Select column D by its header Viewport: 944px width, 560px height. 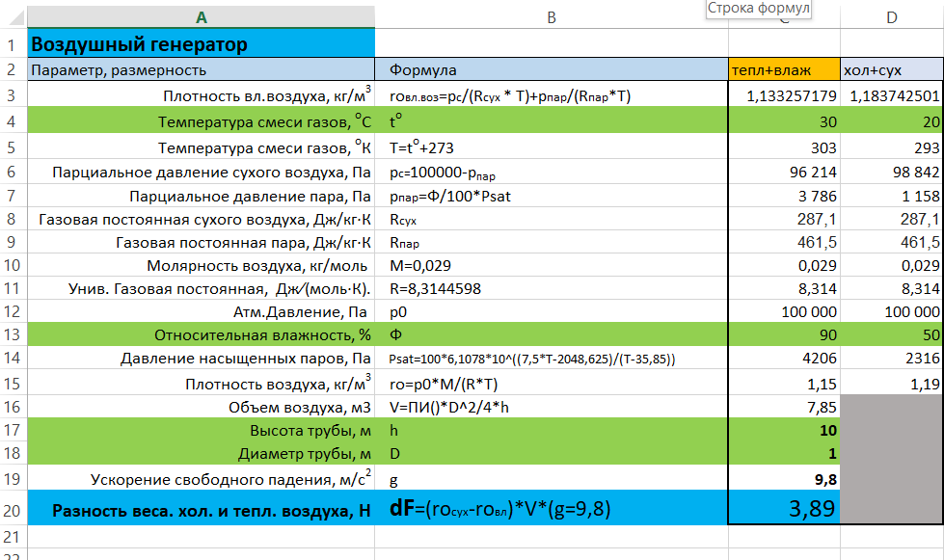click(x=892, y=17)
